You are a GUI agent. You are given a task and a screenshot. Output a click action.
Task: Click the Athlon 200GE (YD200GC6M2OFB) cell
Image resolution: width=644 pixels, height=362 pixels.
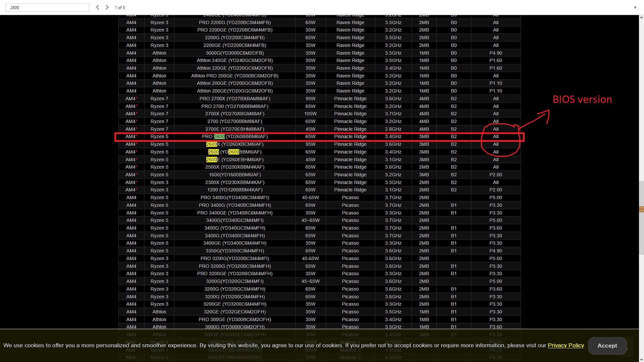[235, 83]
